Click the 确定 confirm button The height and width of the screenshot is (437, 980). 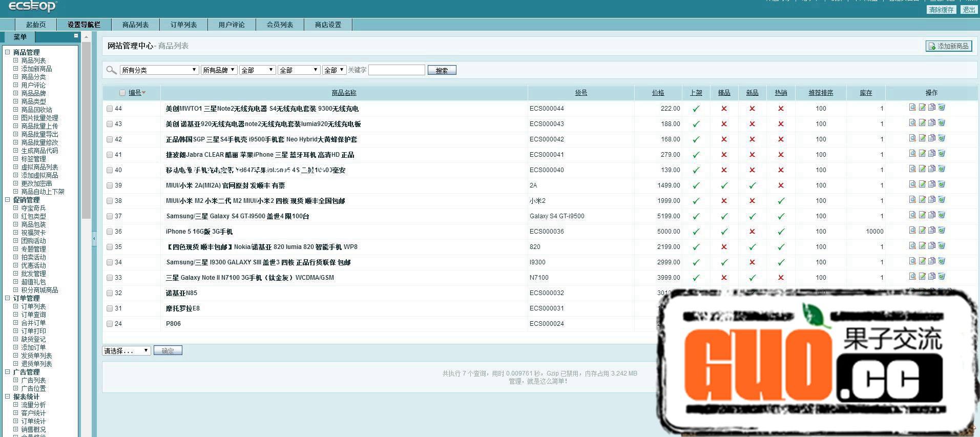[168, 351]
